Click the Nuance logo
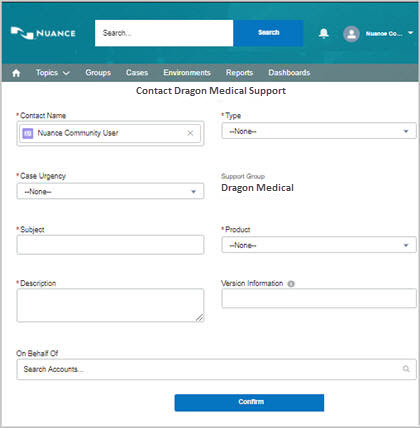Screen dimensions: 420x428 [43, 33]
